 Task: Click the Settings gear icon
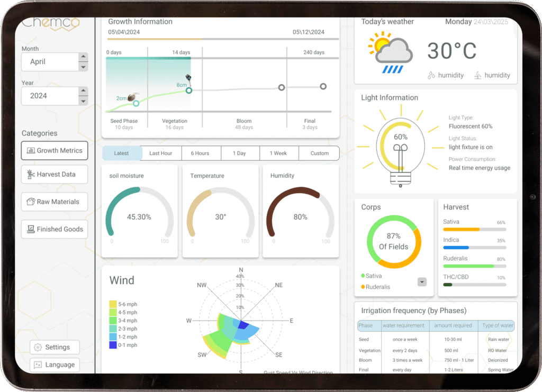pyautogui.click(x=38, y=348)
